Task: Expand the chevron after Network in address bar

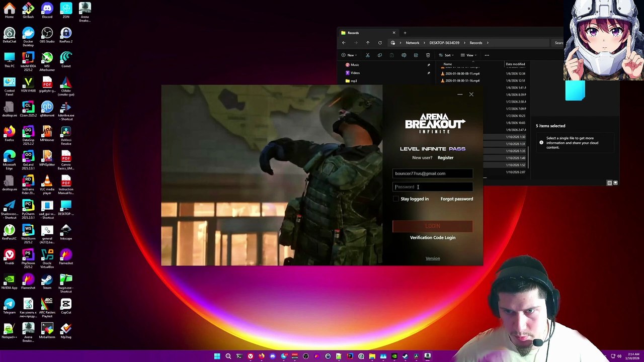Action: point(424,43)
